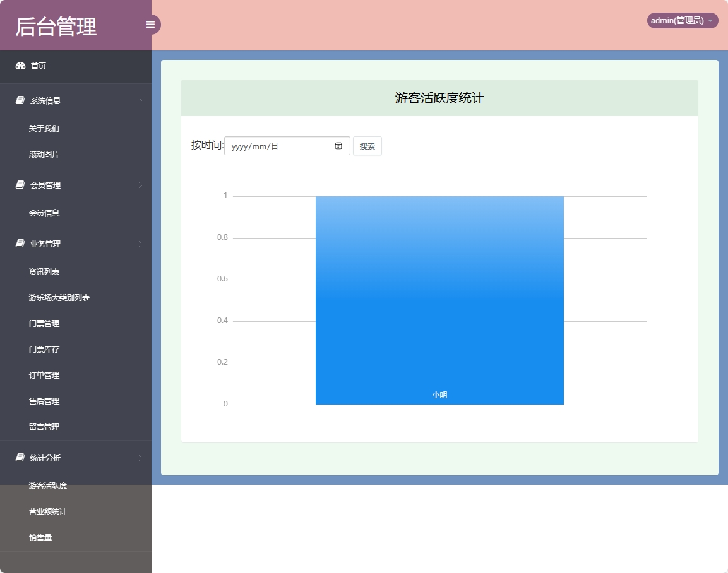
Task: Open the calendar picker icon in date field
Action: (338, 146)
